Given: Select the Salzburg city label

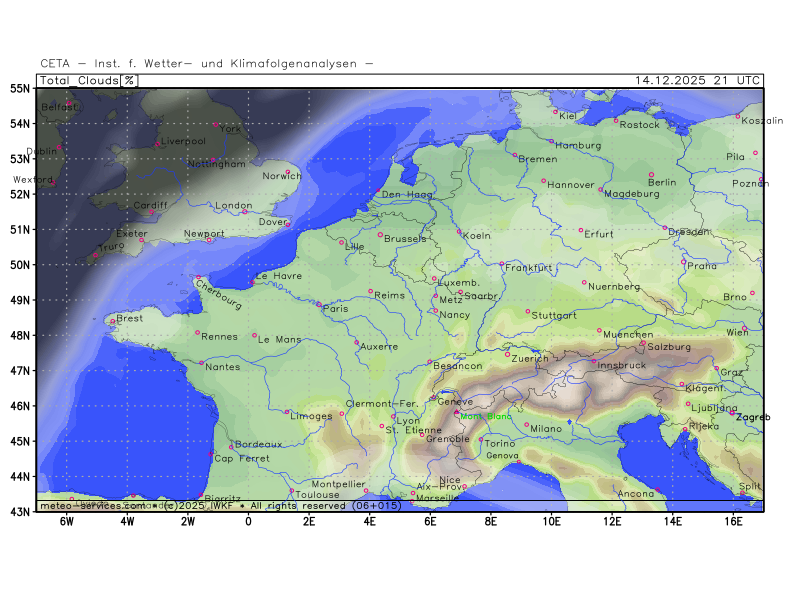Looking at the screenshot, I should pos(670,347).
